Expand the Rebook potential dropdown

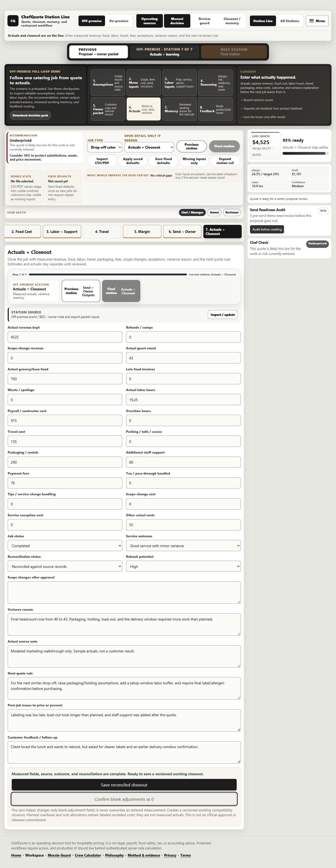point(183,567)
